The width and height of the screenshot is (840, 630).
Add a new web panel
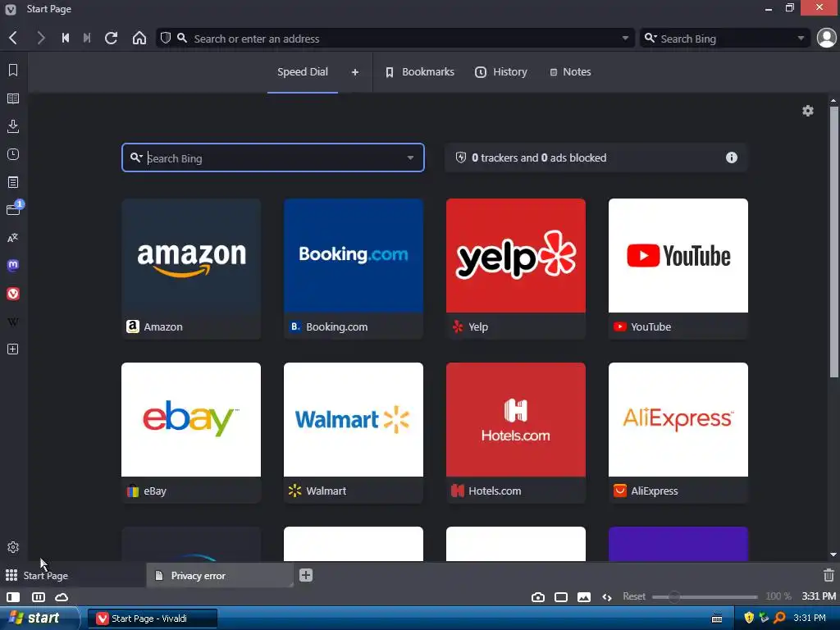(x=13, y=349)
